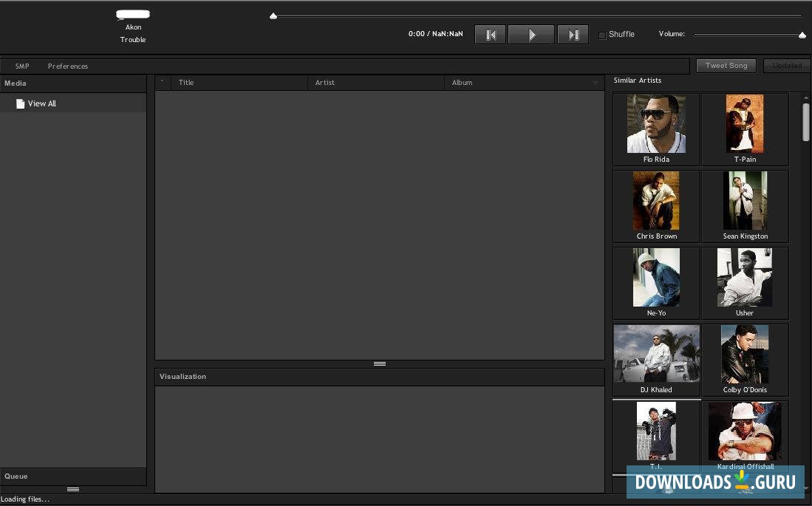Skip to the next track

coord(573,35)
